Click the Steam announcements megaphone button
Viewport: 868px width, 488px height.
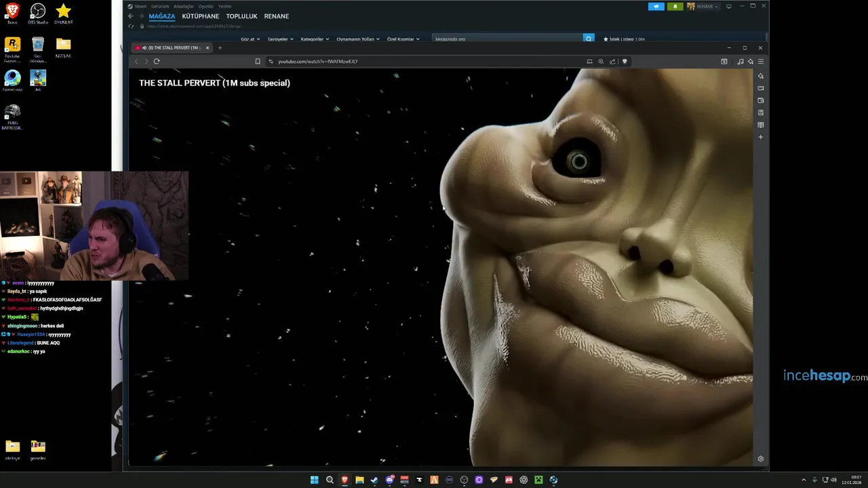click(656, 6)
